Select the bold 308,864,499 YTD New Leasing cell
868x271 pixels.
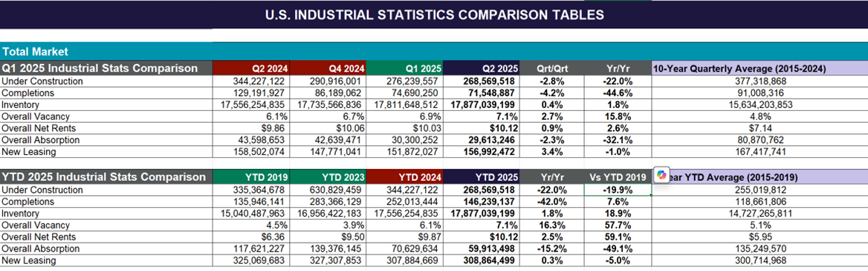(482, 260)
